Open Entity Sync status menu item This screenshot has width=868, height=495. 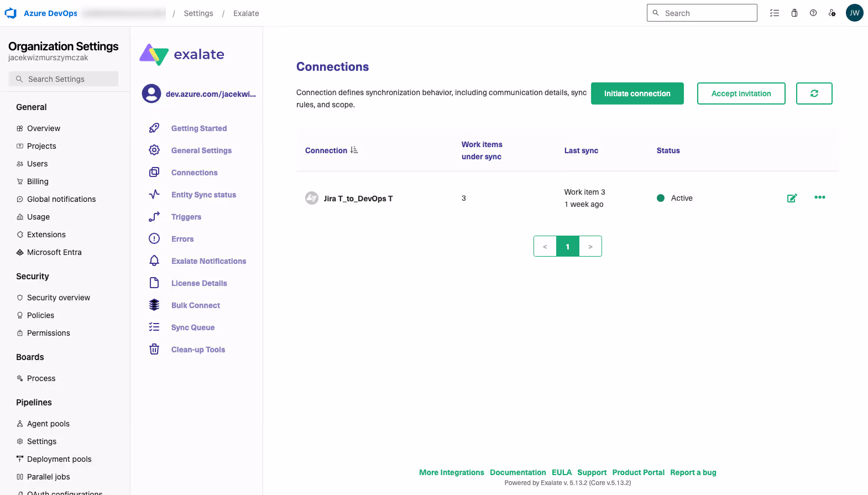click(x=203, y=195)
